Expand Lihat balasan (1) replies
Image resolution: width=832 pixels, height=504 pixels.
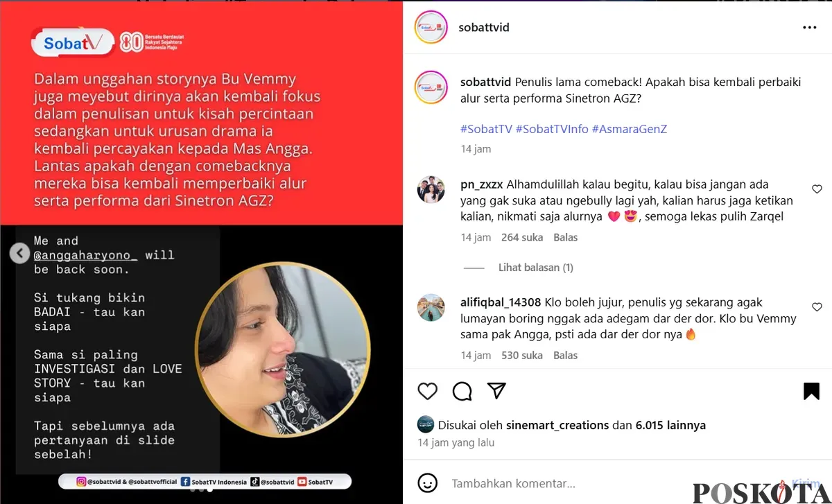(x=536, y=268)
